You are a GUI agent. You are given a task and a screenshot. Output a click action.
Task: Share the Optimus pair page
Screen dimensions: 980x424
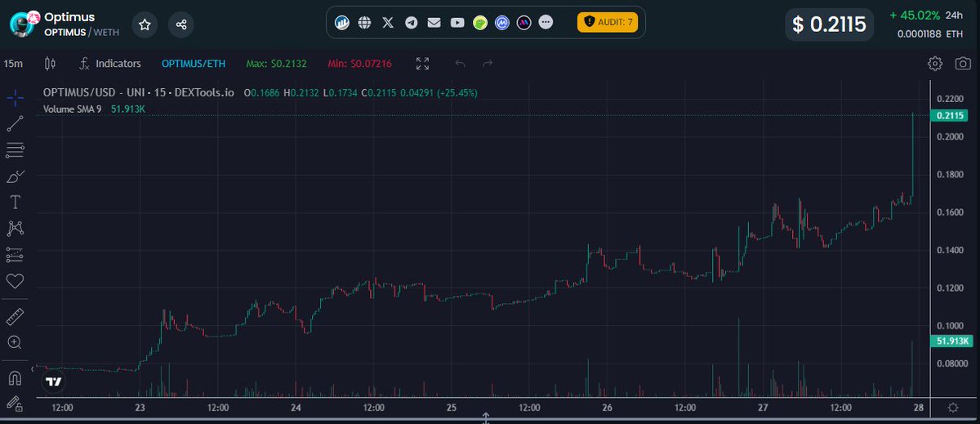[x=181, y=25]
